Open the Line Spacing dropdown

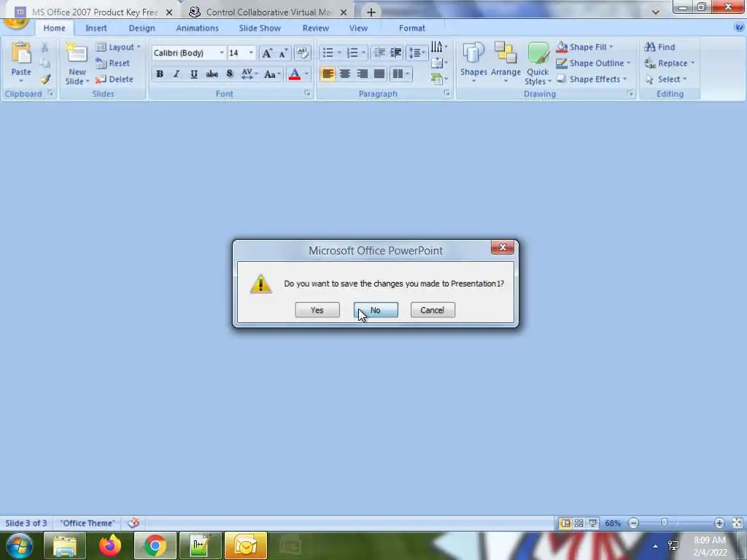coord(417,52)
